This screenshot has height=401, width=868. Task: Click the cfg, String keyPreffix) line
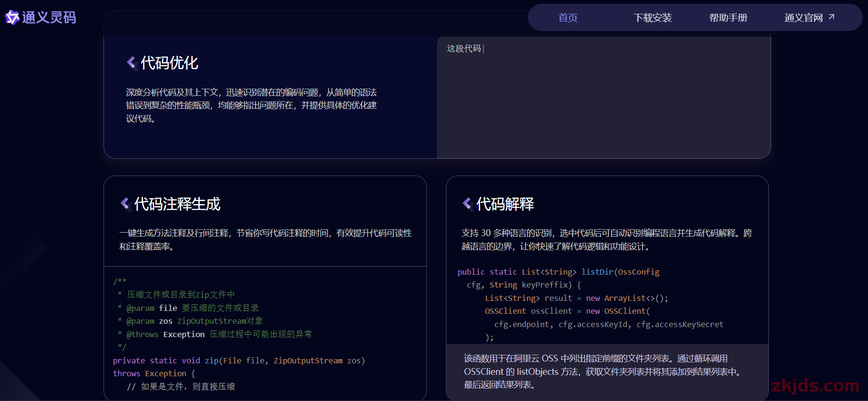click(x=524, y=285)
